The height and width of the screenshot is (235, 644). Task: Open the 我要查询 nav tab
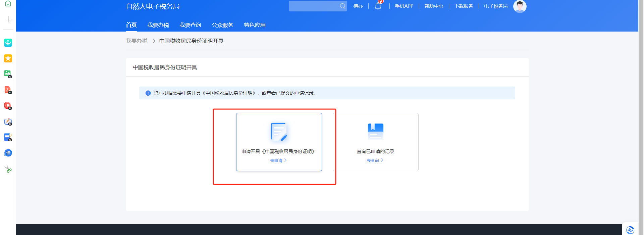pos(190,25)
